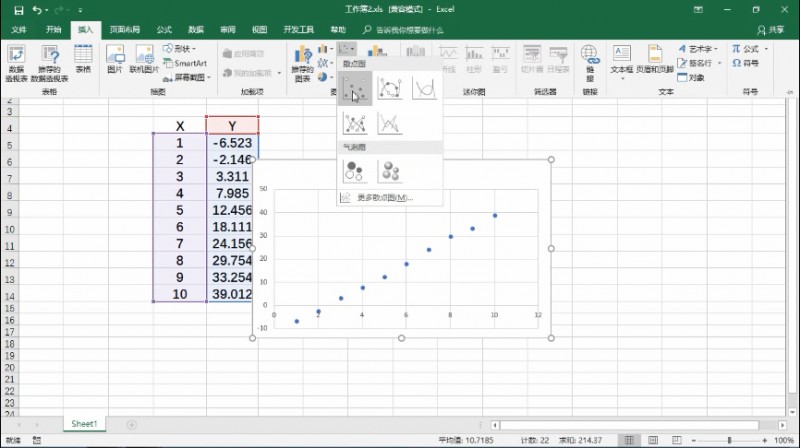
Task: Open the column chart type dropdown
Action: pyautogui.click(x=325, y=49)
